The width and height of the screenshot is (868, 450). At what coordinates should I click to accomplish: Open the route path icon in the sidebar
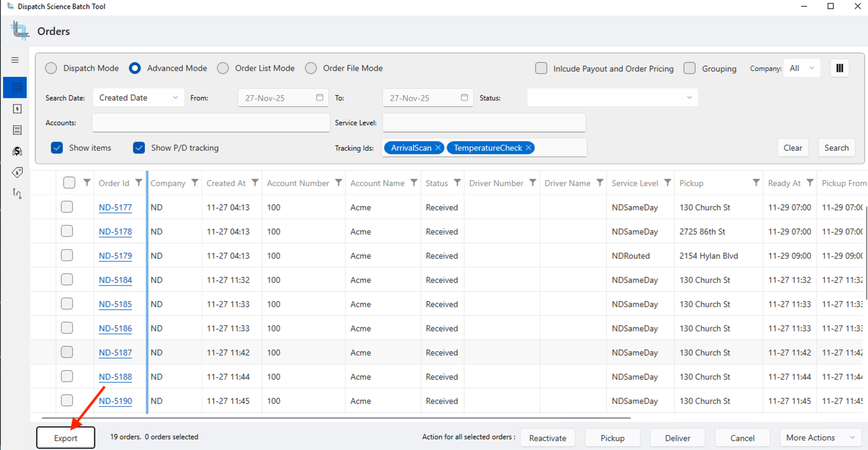click(x=17, y=193)
